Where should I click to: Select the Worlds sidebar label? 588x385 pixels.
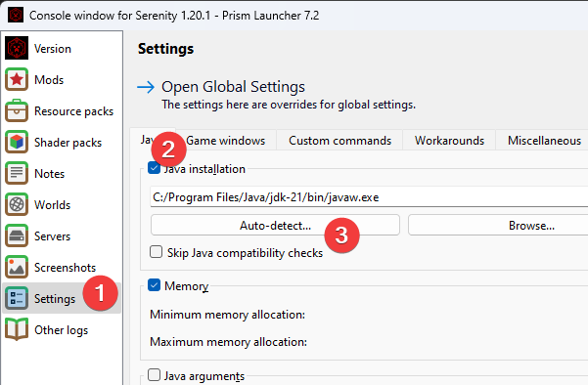(x=53, y=205)
